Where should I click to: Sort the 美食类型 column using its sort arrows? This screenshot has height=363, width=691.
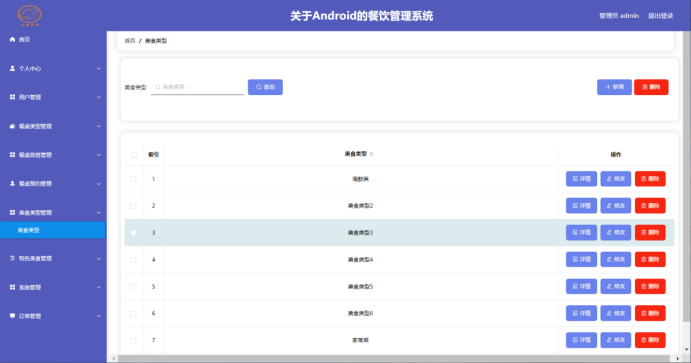point(372,154)
